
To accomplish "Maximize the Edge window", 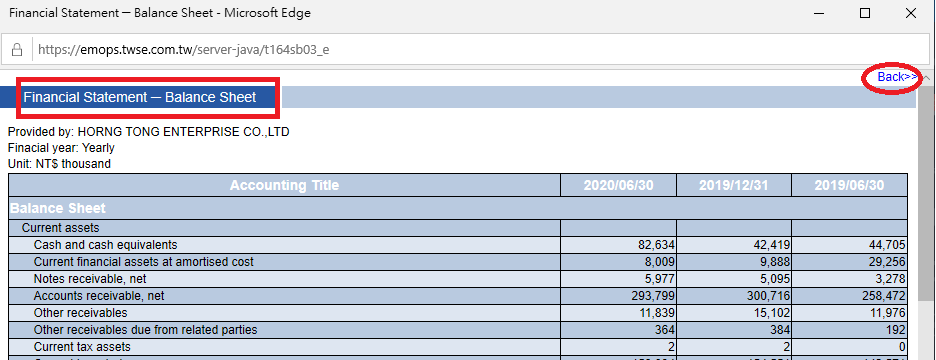I will coord(864,13).
